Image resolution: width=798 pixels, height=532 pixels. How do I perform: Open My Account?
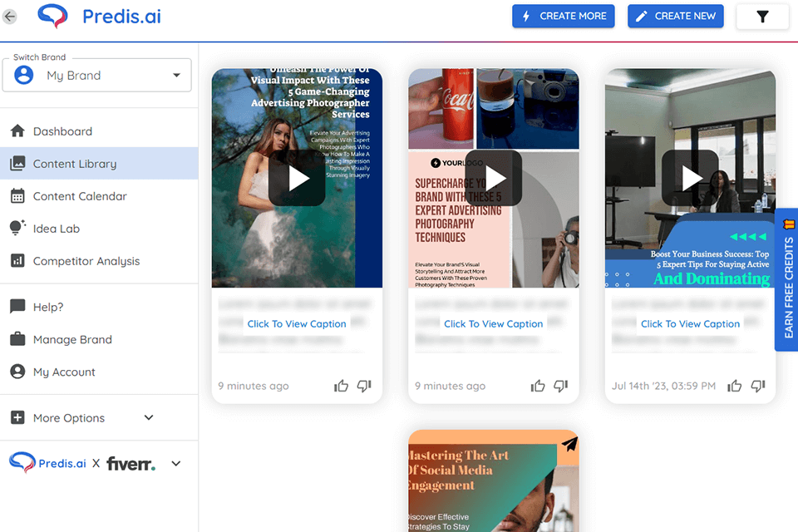coord(99,372)
